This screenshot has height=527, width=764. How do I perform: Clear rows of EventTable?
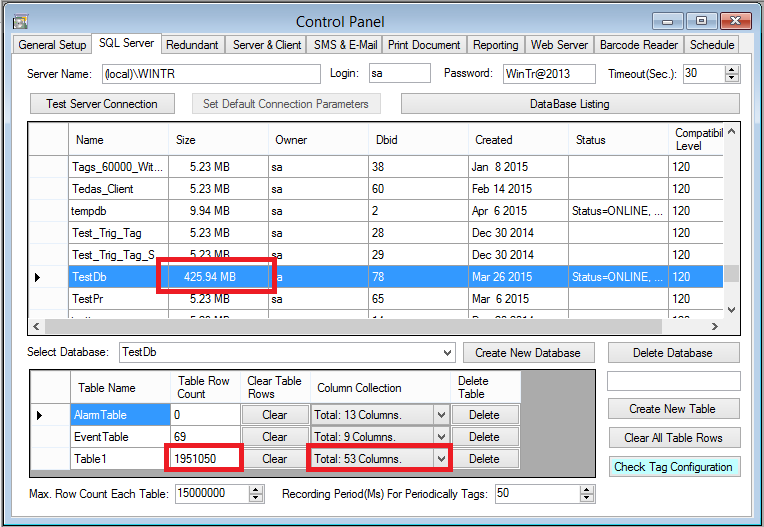click(x=274, y=437)
